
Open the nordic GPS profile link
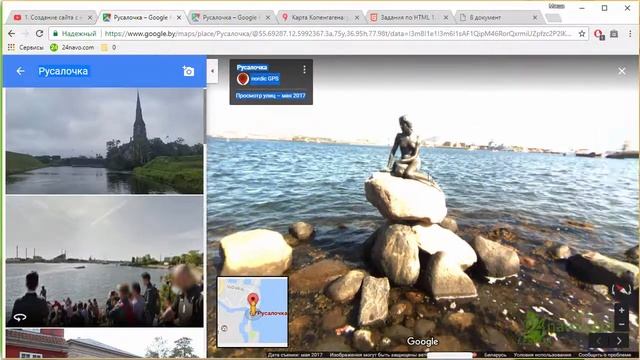click(x=264, y=78)
